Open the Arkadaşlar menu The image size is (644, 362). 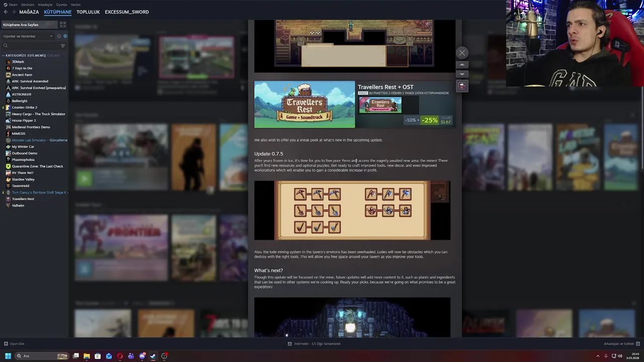45,5
